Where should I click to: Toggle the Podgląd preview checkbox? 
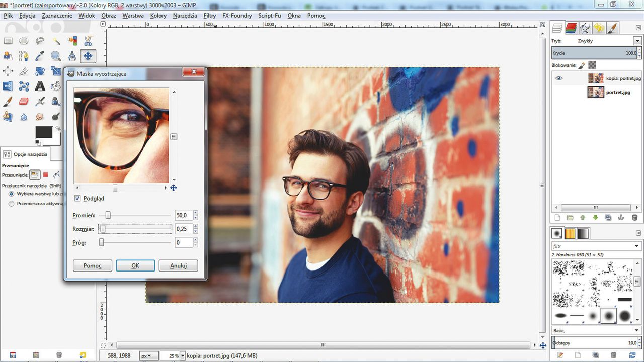click(77, 198)
